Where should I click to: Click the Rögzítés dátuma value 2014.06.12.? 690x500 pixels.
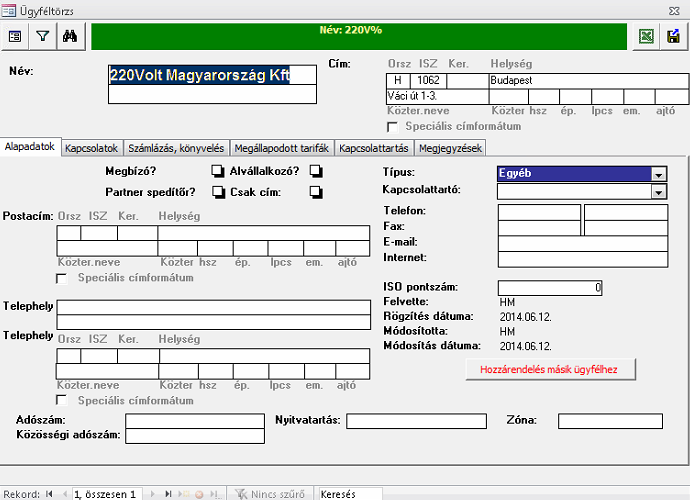coord(525,317)
